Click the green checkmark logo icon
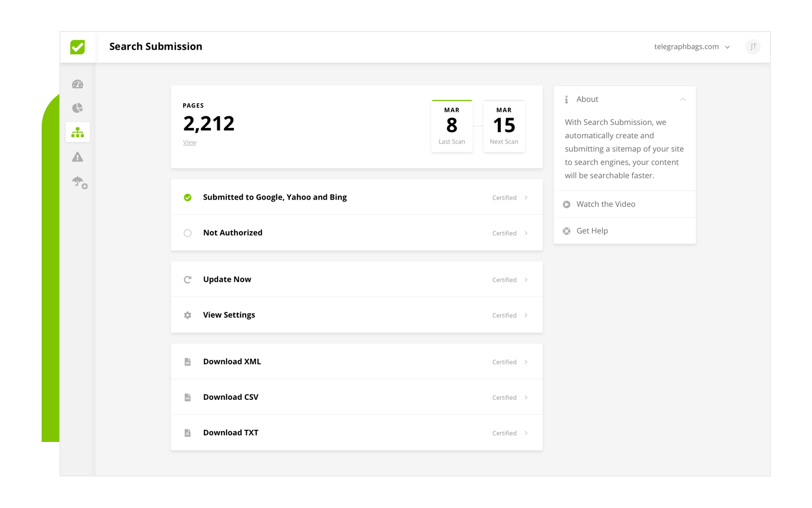 [78, 47]
